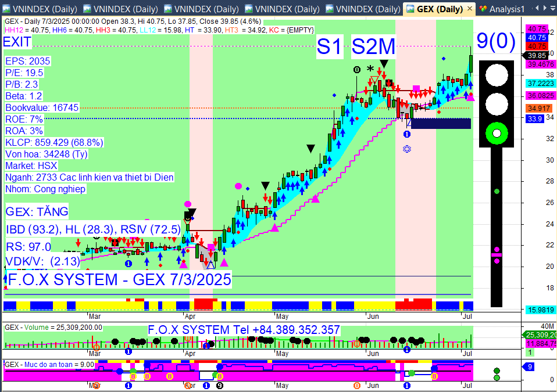The height and width of the screenshot is (392, 557).
Task: Click the F.O.X SYSTEM Tel phone text
Action: pos(244,330)
